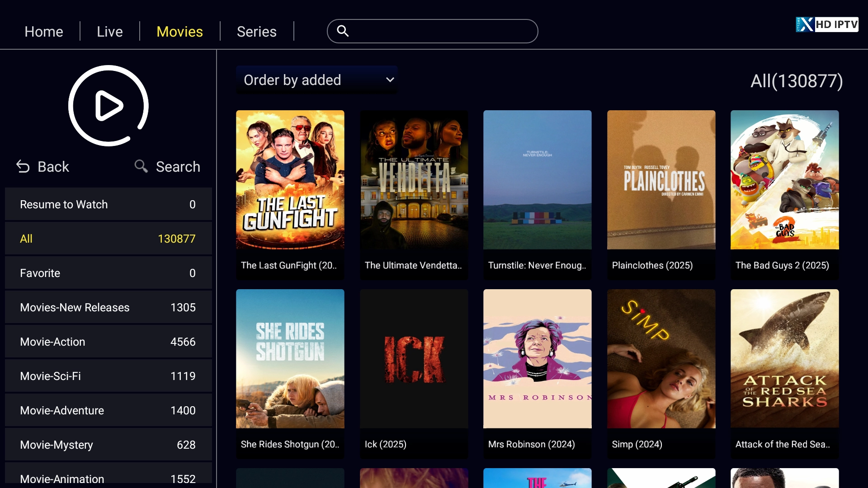Select the Movie-Mystery category
The height and width of the screenshot is (488, 868).
point(108,445)
